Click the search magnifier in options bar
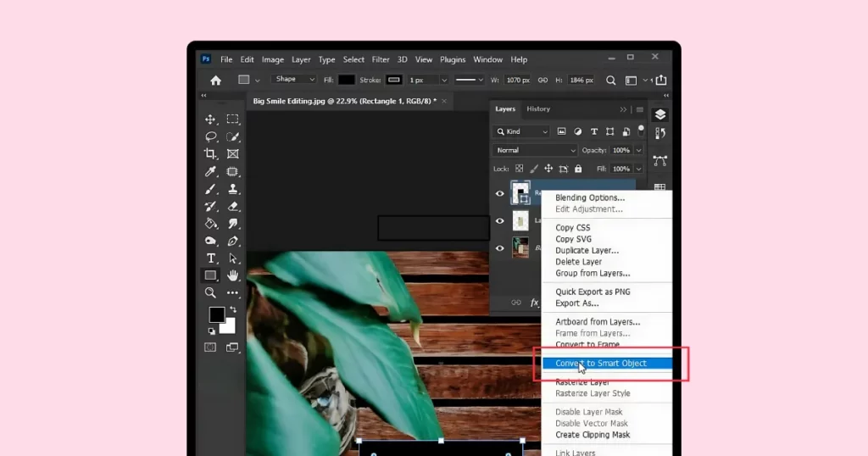 610,81
